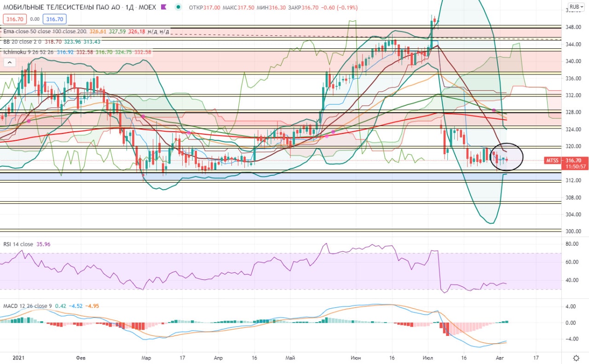Click the Май time axis label
This screenshot has width=589, height=364.
(x=290, y=358)
